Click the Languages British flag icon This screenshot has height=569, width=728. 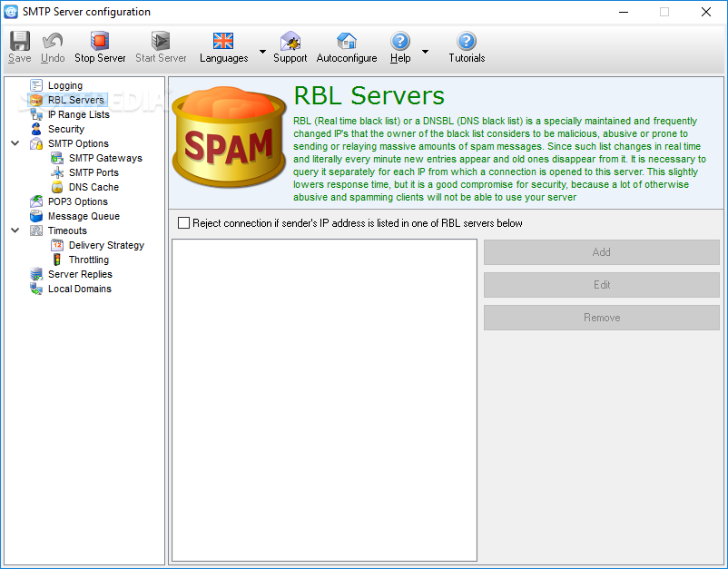click(x=223, y=41)
